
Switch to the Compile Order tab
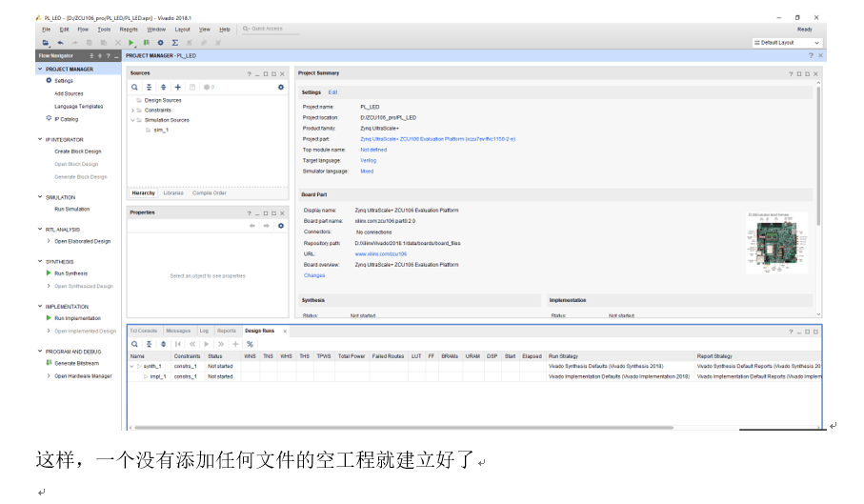tap(209, 192)
